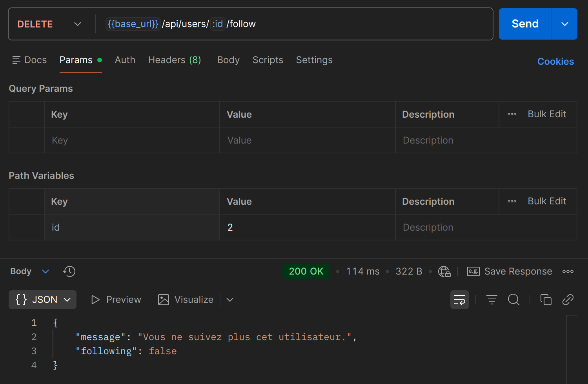The image size is (588, 384).
Task: Click the {{base_url}} variable in URL
Action: click(x=133, y=24)
